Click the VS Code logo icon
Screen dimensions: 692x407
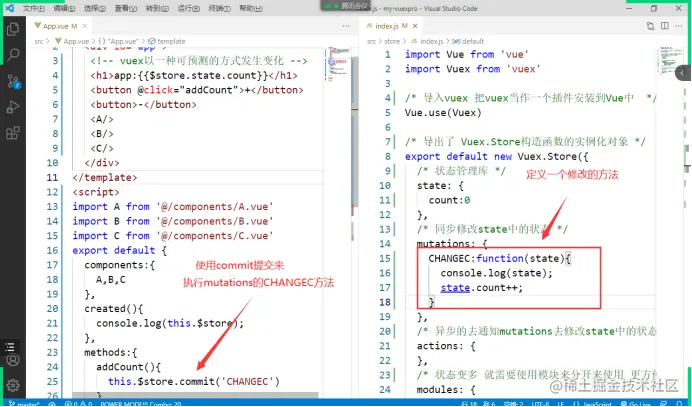(9, 8)
